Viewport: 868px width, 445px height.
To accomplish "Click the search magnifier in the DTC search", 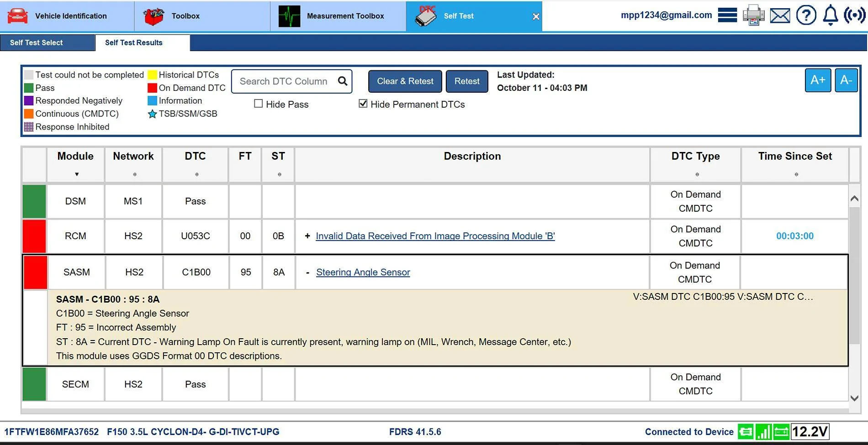I will point(343,81).
